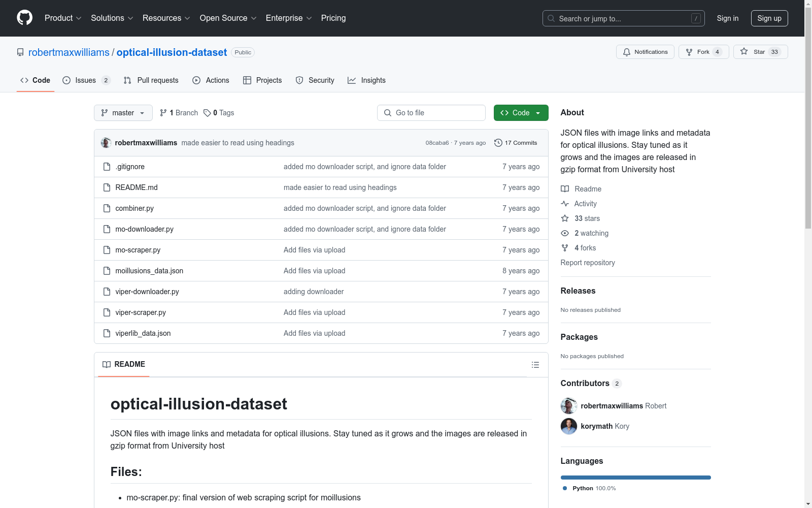Click the search magnifier icon in header
Viewport: 812px width, 508px height.
(x=551, y=18)
